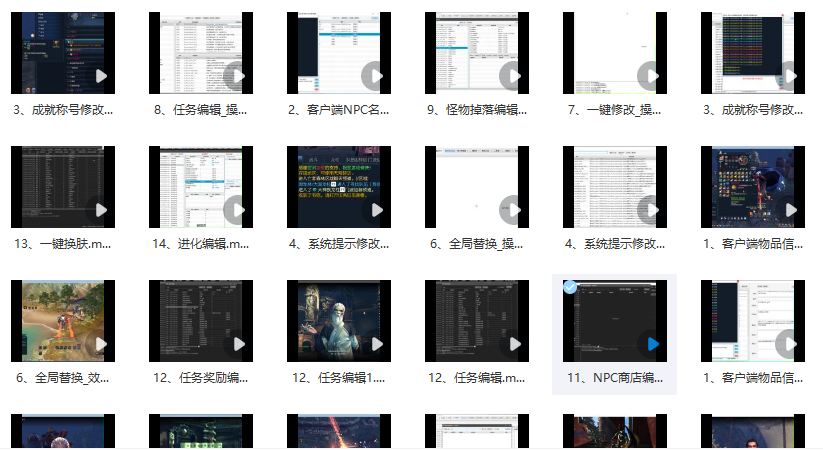Image resolution: width=823 pixels, height=450 pixels.
Task: Click play icon on "7、一键修改_操" video
Action: click(x=650, y=76)
